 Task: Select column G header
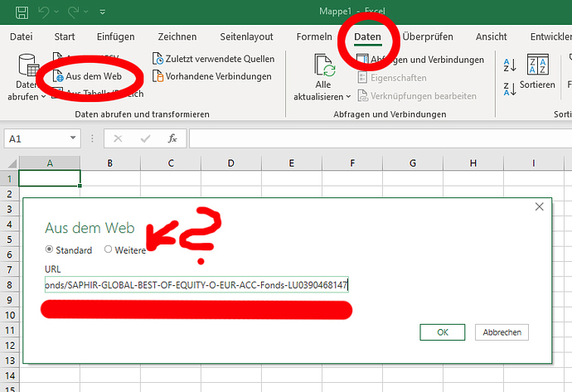click(413, 163)
